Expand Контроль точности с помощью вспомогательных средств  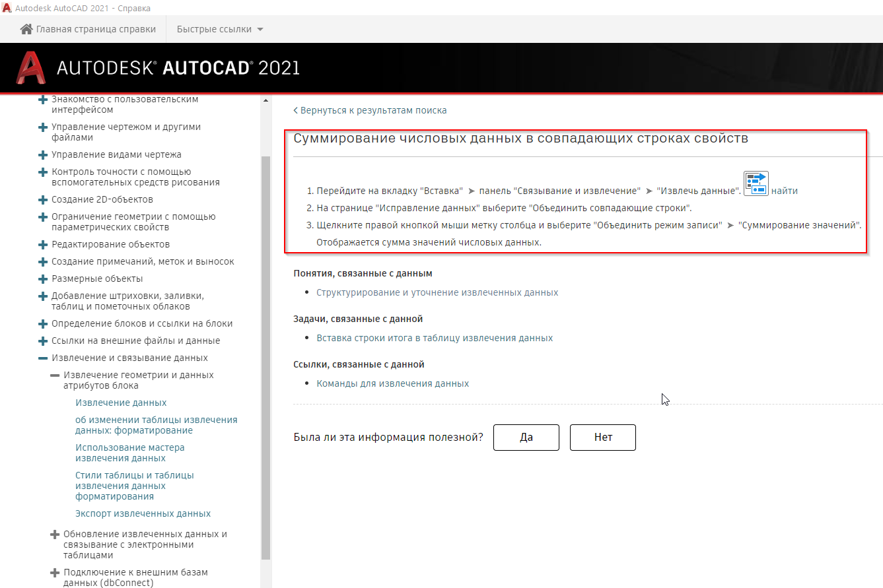click(43, 172)
